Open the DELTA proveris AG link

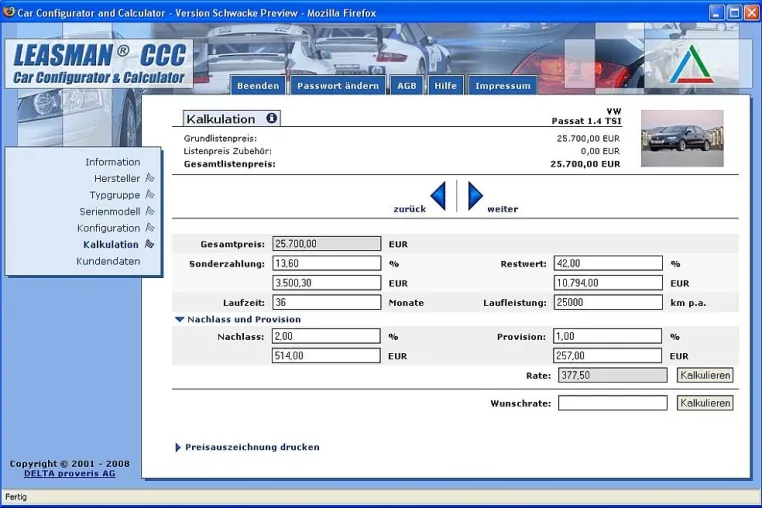point(69,473)
